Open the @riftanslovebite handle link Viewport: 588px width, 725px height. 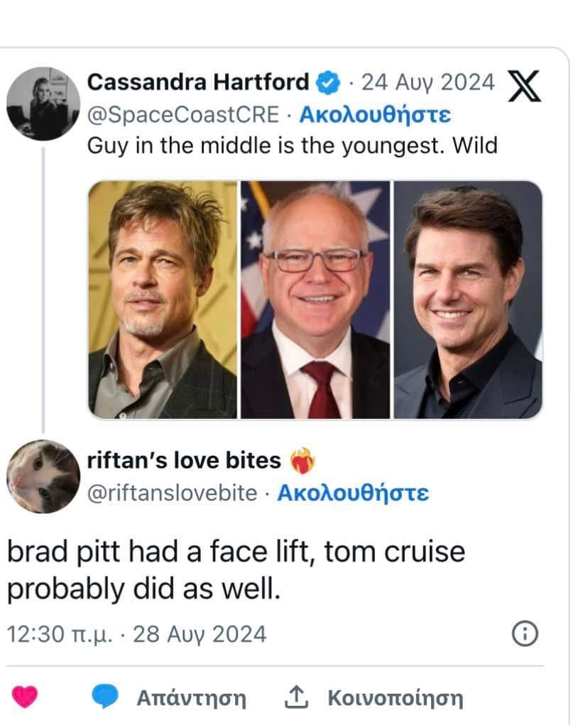(x=172, y=493)
